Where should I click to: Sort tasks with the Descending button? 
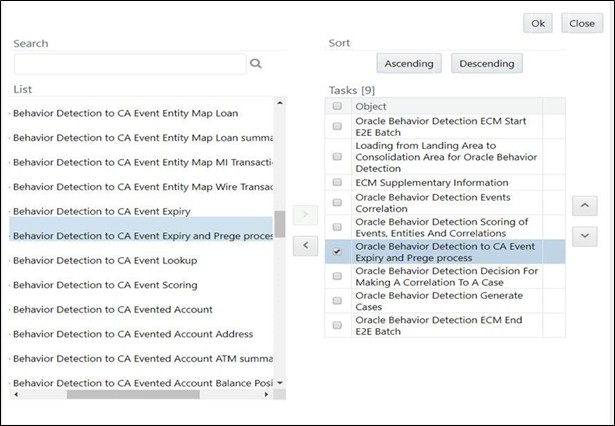(487, 64)
